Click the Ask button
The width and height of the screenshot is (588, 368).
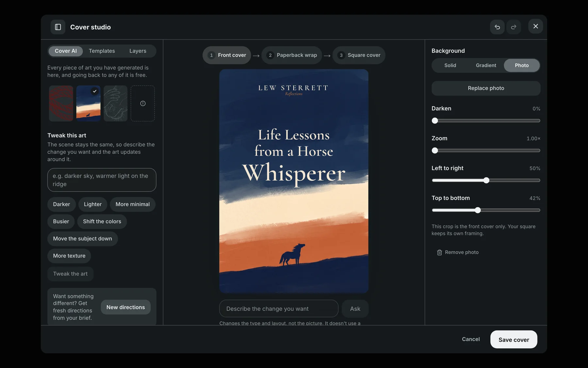click(355, 308)
